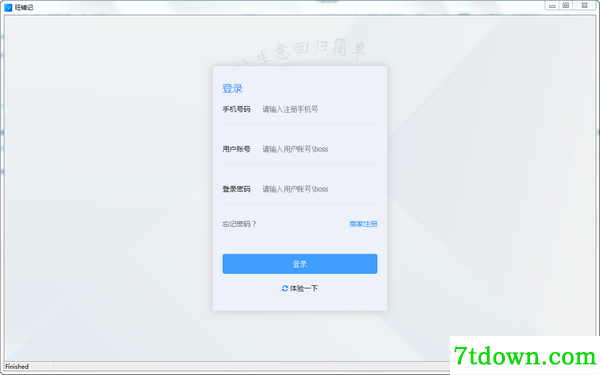The image size is (600, 375).
Task: Click the 登录密码 label
Action: [x=236, y=189]
